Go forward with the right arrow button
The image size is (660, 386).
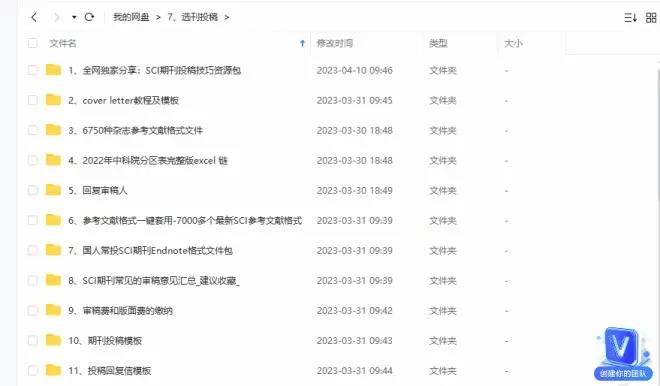click(56, 17)
